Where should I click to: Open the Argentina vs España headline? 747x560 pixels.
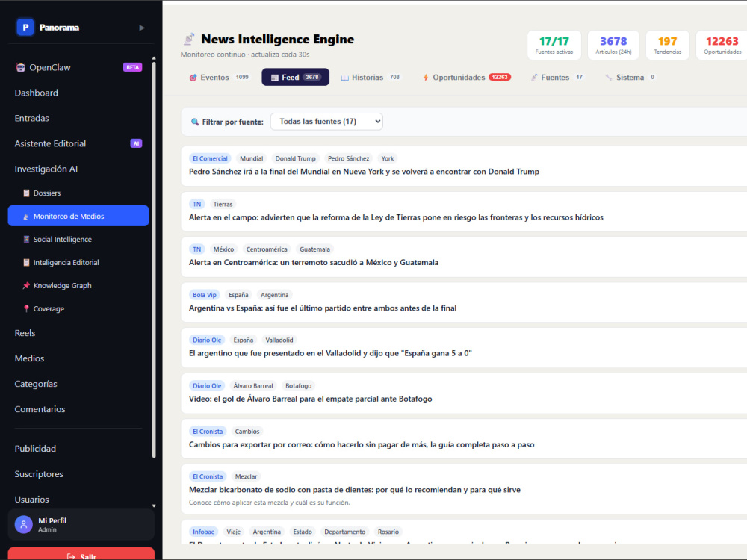(x=323, y=308)
